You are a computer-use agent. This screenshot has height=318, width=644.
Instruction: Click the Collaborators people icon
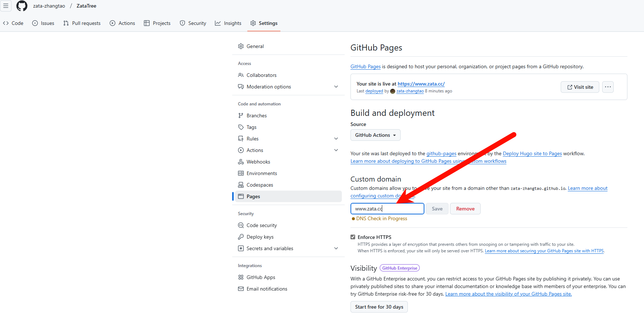coord(241,75)
